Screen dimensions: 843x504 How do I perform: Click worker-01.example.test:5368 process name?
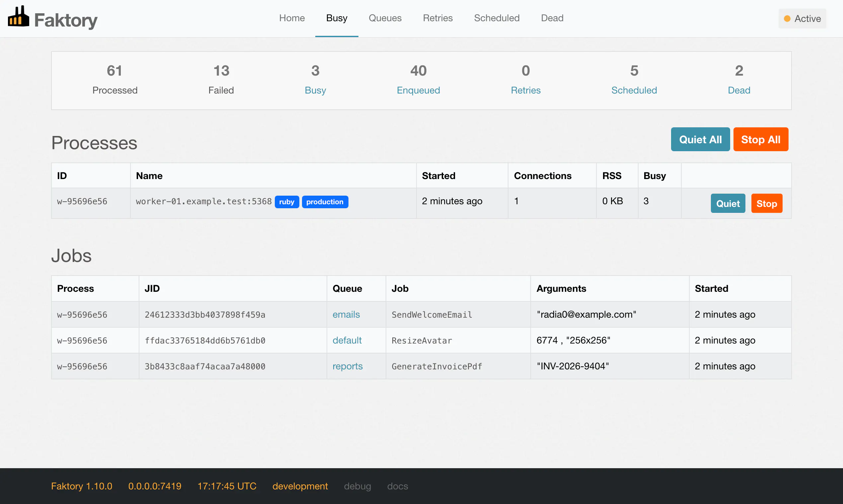pos(203,201)
